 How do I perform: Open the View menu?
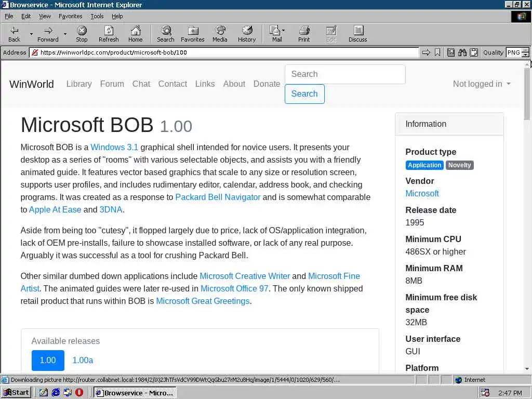[x=45, y=16]
